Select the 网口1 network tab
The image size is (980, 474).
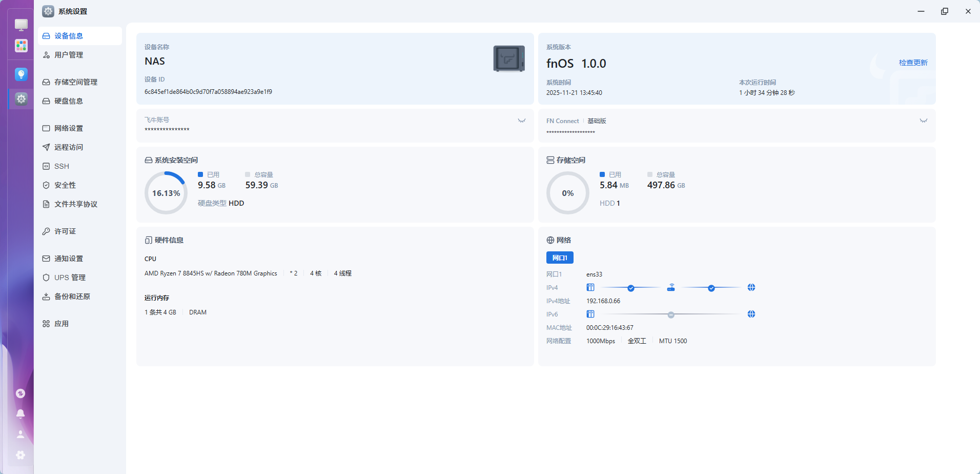[x=560, y=258]
